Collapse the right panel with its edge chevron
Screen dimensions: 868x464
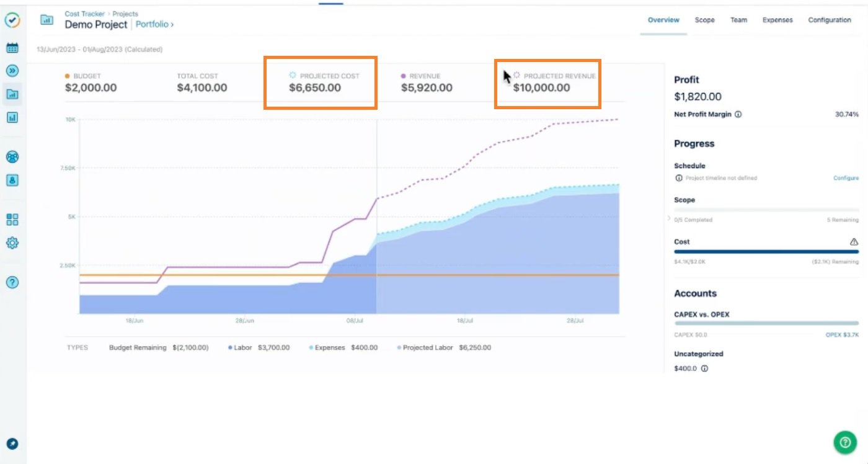668,218
